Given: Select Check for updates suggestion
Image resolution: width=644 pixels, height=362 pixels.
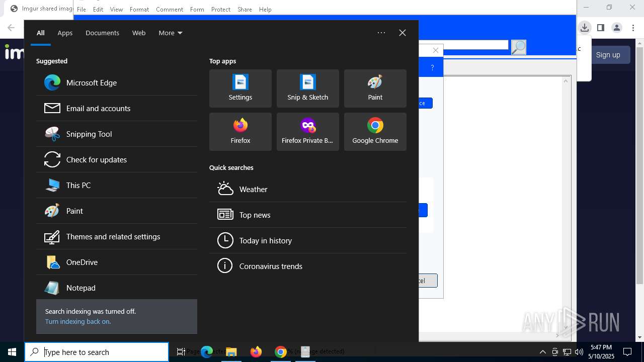Looking at the screenshot, I should coord(117,159).
